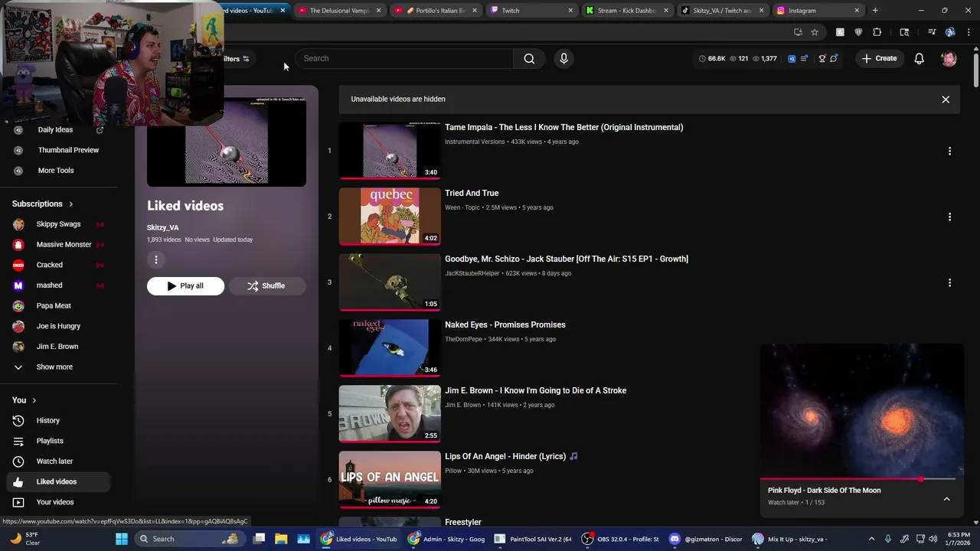Open Chrome three-dot menu
The height and width of the screenshot is (551, 980).
click(x=969, y=32)
